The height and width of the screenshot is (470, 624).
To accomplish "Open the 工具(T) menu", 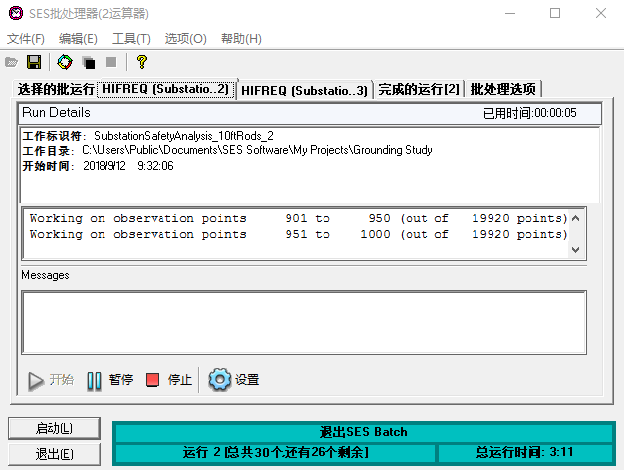I will (x=131, y=39).
